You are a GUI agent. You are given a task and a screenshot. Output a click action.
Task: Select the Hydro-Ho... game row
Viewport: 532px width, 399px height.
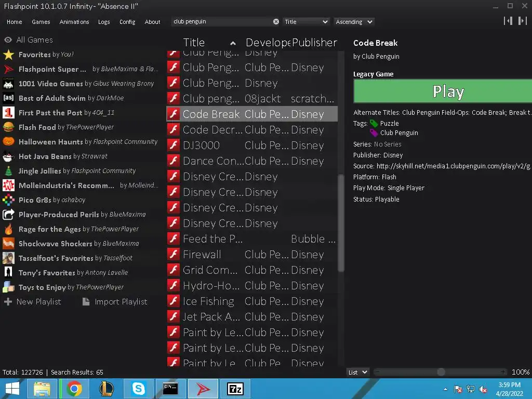point(252,286)
